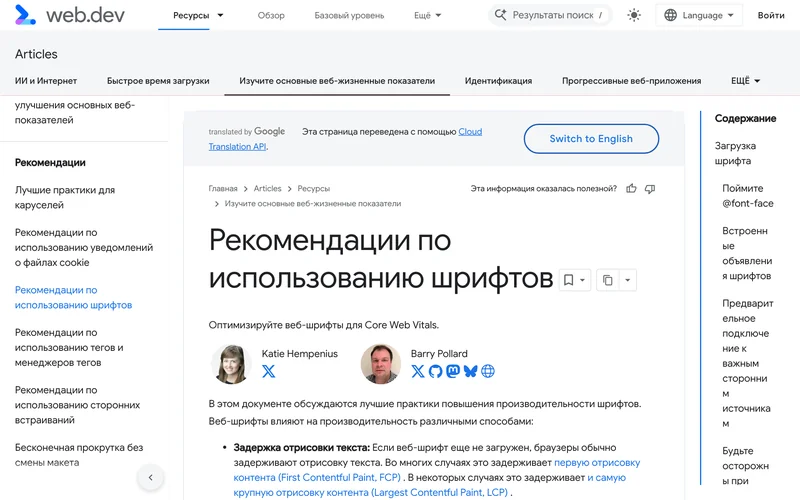Expand the copy page dropdown arrow
800x500 pixels.
pos(628,280)
